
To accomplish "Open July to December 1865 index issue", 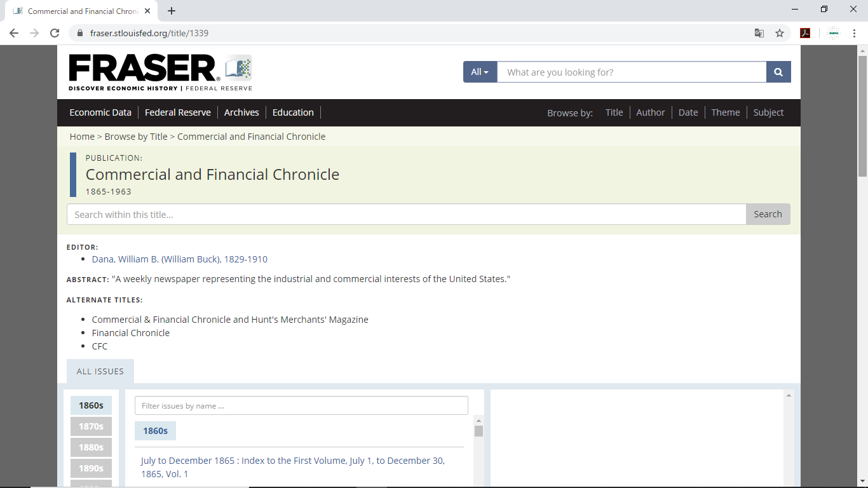I will pyautogui.click(x=293, y=467).
